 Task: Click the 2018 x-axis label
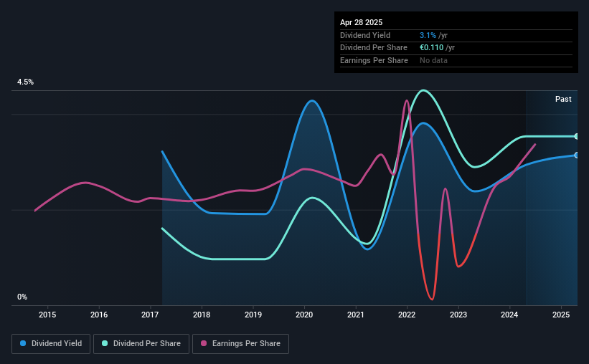click(x=202, y=315)
